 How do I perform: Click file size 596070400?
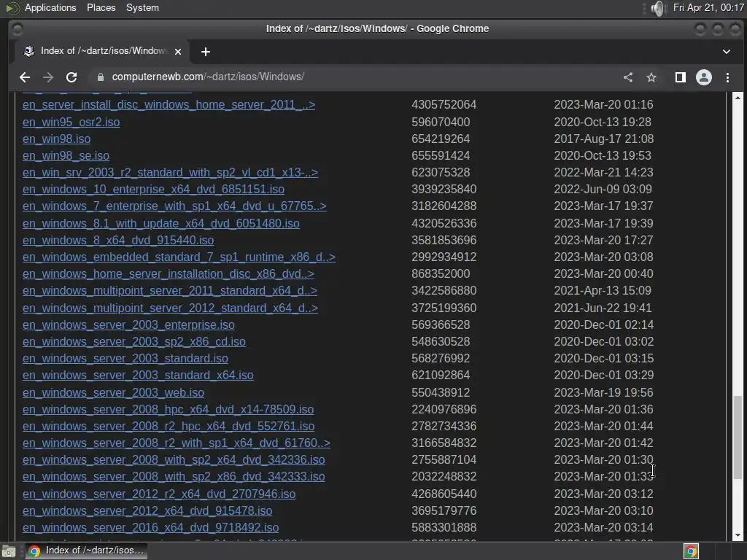point(441,122)
